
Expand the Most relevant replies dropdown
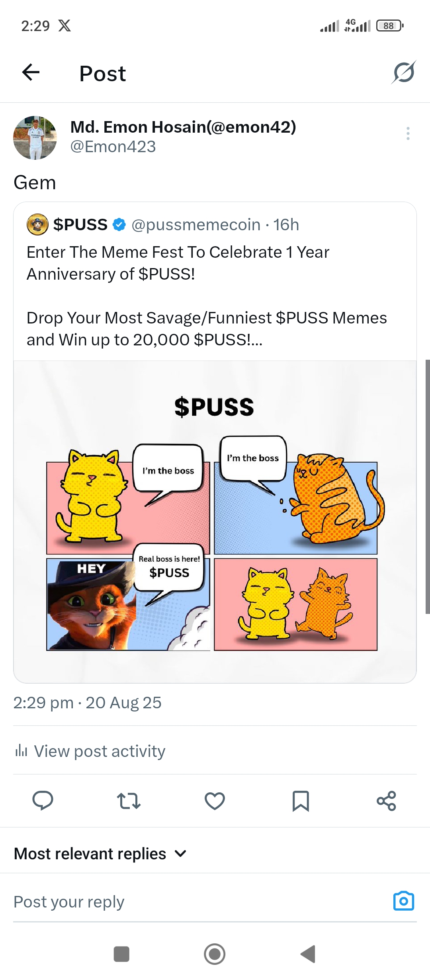(x=90, y=854)
